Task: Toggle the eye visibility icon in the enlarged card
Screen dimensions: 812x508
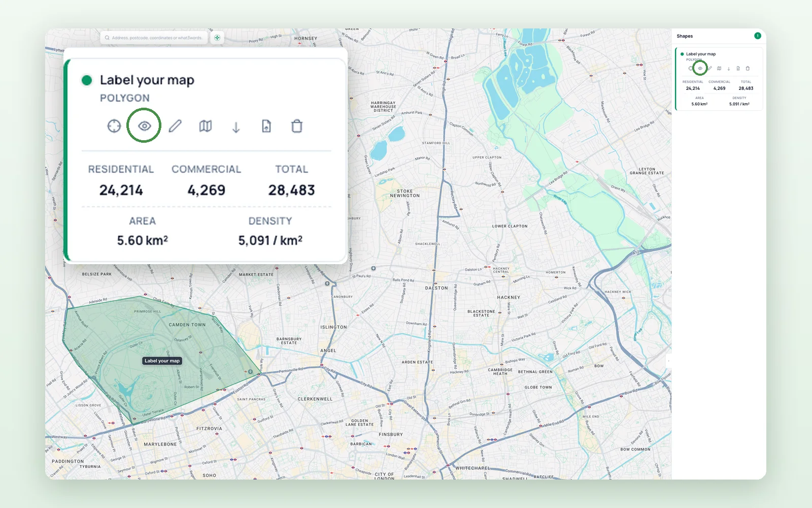Action: click(x=145, y=125)
